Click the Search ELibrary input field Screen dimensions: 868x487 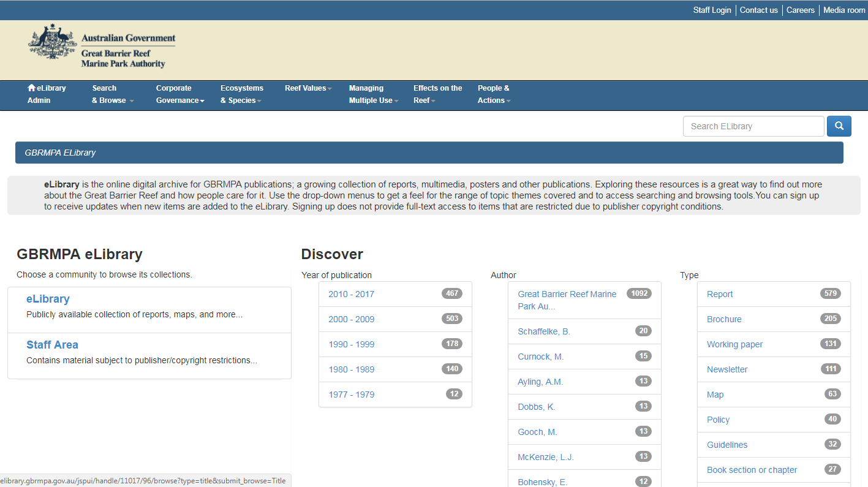click(753, 126)
